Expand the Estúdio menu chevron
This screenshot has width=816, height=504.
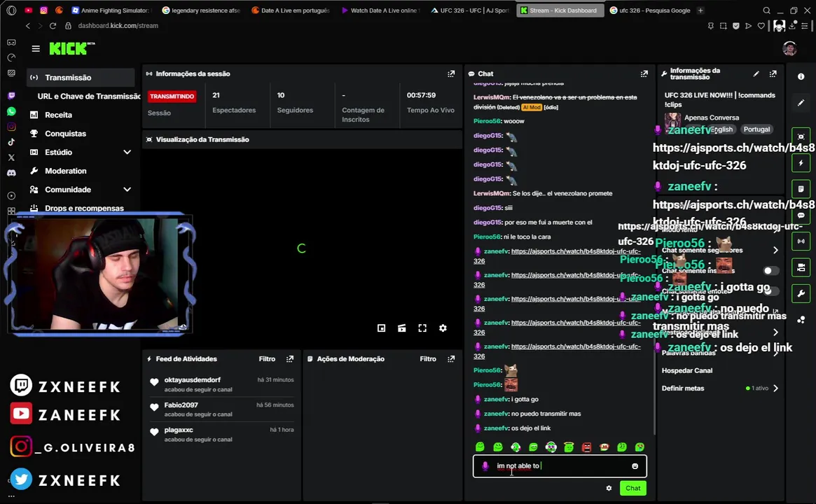[127, 152]
